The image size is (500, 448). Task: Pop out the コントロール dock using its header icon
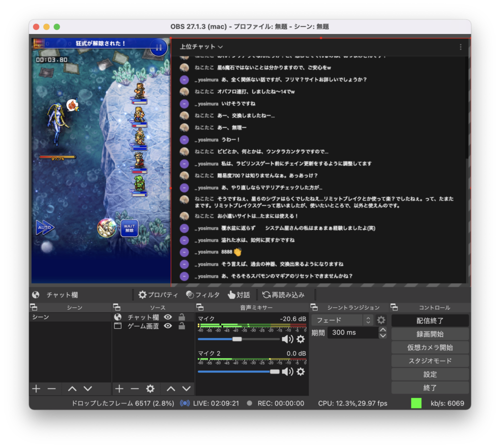coord(394,307)
